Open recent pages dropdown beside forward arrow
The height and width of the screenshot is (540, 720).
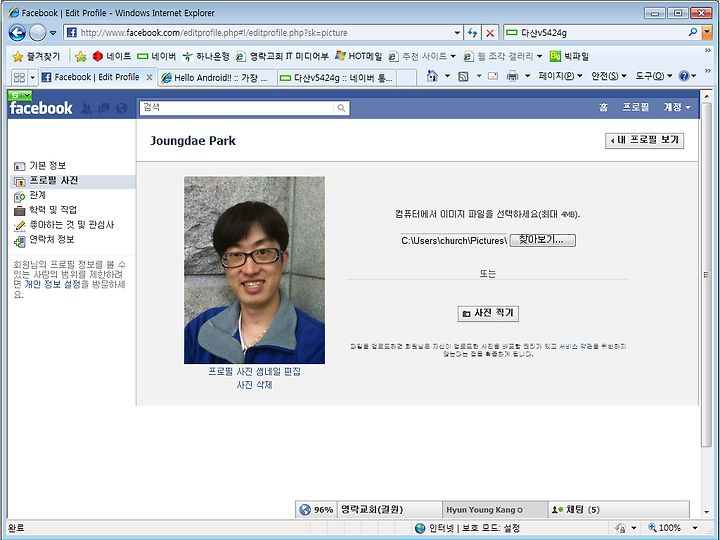(x=53, y=33)
